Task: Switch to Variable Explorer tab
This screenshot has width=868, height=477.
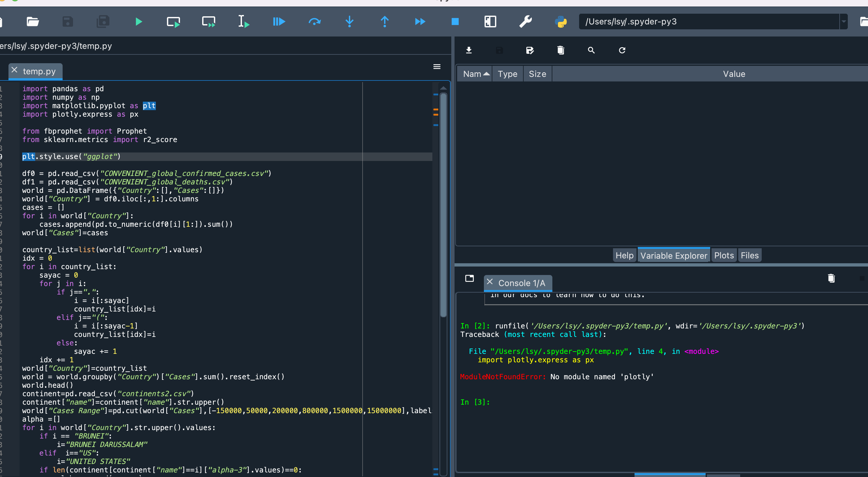Action: click(x=674, y=256)
